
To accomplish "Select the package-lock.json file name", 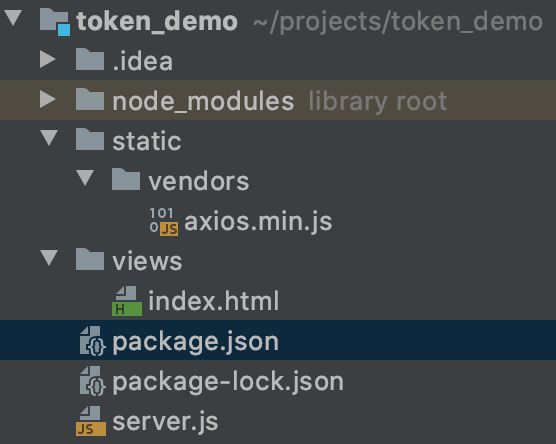I will [x=228, y=382].
